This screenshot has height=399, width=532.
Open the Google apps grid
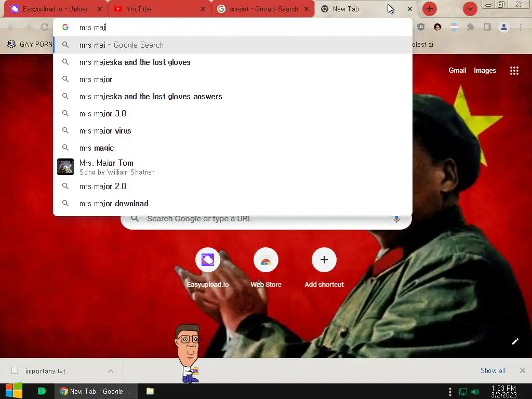pyautogui.click(x=514, y=70)
